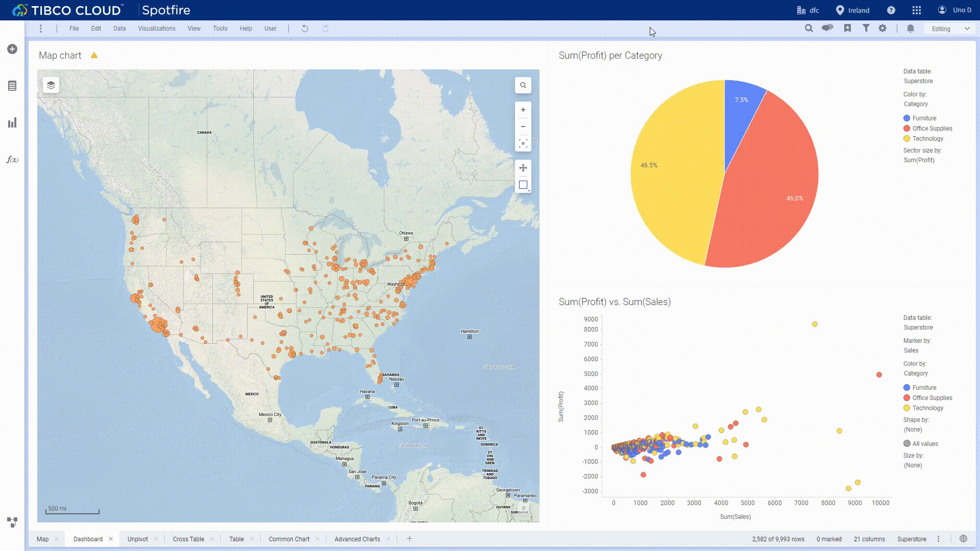Expand the settings gear dropdown

(x=883, y=28)
